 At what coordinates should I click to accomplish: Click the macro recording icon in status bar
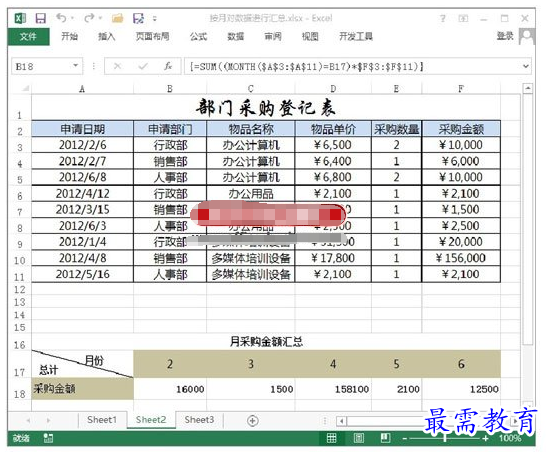(48, 438)
